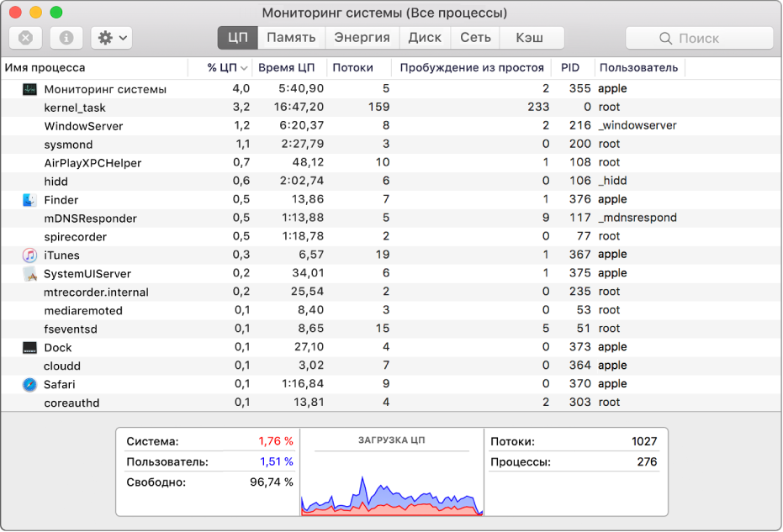Click the Activity Monitor app icon in process list
Image resolution: width=783 pixels, height=532 pixels.
point(29,89)
